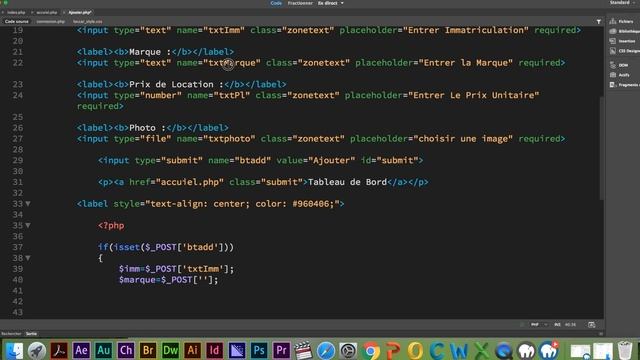Open Adobe Illustrator from the dock
The image size is (640, 360).
pos(192,350)
